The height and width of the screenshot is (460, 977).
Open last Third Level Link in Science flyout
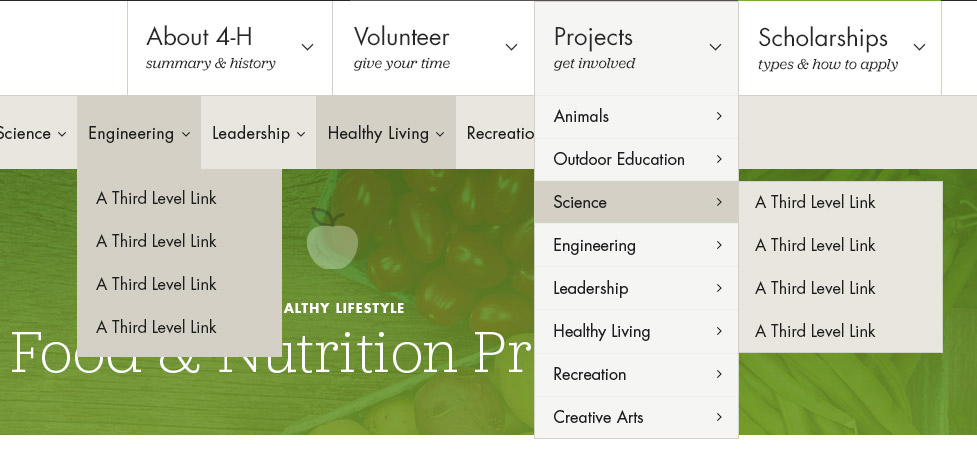815,331
